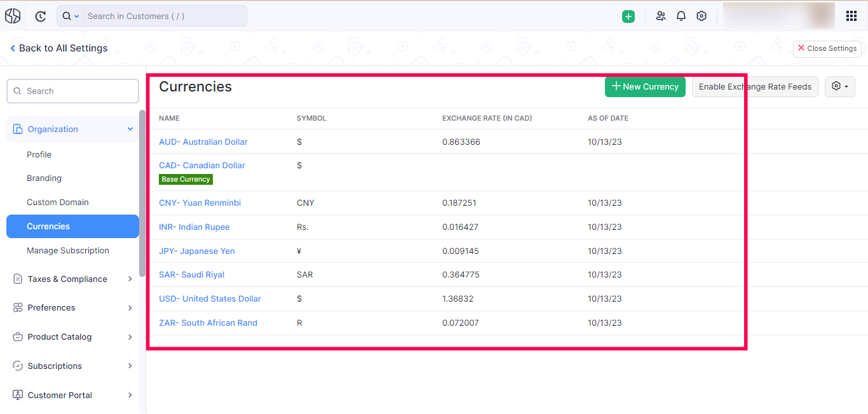Click the app logo icon in header
This screenshot has width=868, height=414.
coord(13,16)
